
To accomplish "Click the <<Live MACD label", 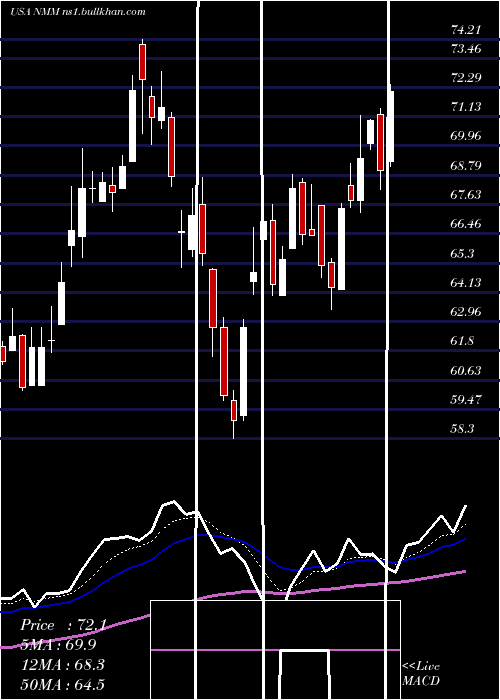I will pyautogui.click(x=421, y=673).
